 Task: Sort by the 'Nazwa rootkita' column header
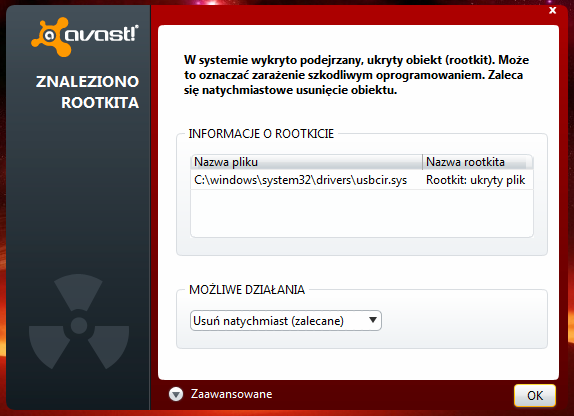coord(477,162)
